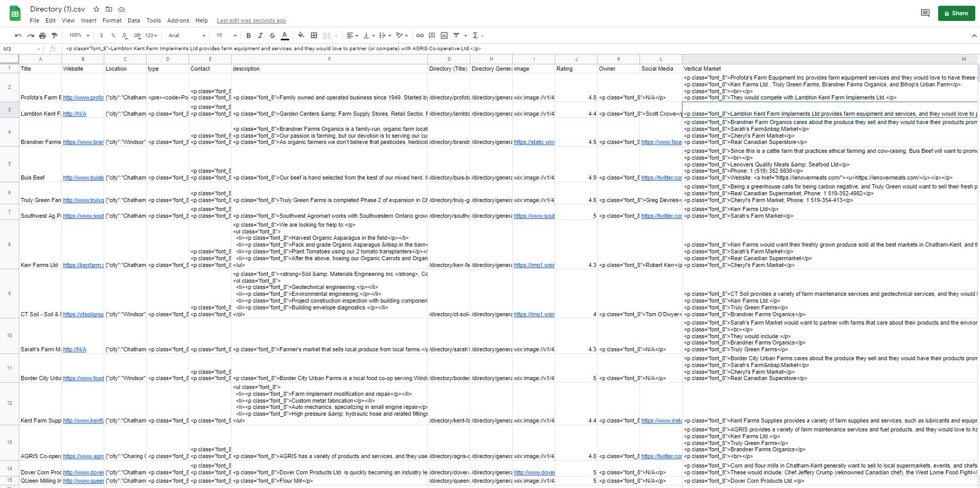The image size is (980, 488).
Task: Hide the menus with the collapse arrow
Action: 974,36
